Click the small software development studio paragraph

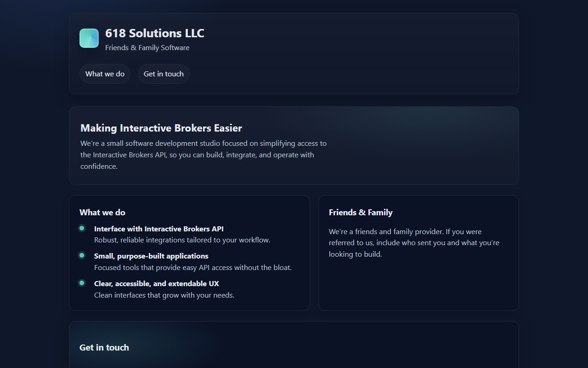pos(204,155)
